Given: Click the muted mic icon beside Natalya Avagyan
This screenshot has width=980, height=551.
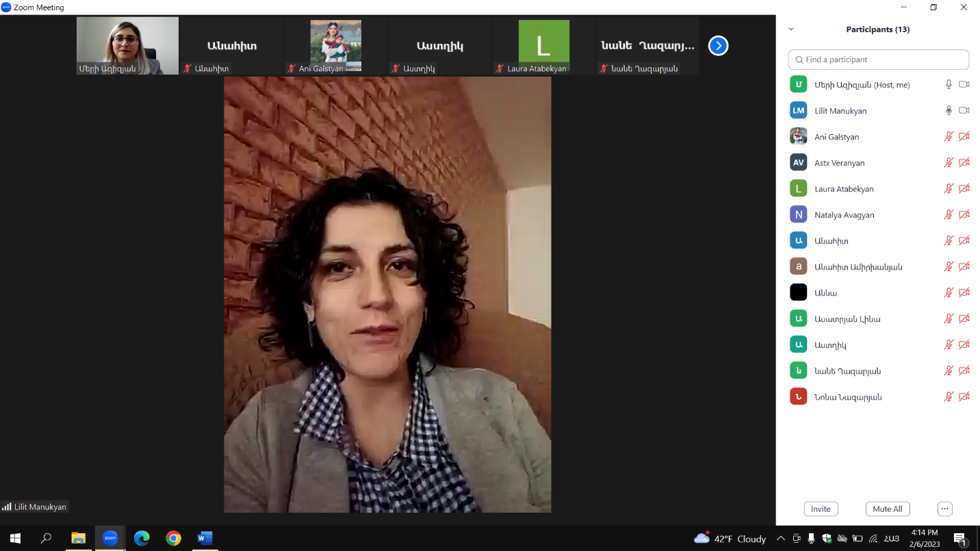Looking at the screenshot, I should pyautogui.click(x=949, y=215).
